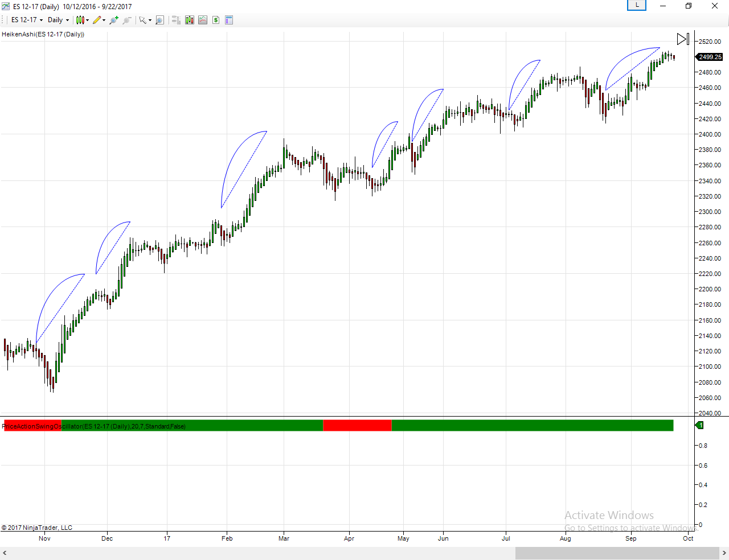Click the L link button in the title bar
Viewport: 729px width, 560px height.
point(637,6)
